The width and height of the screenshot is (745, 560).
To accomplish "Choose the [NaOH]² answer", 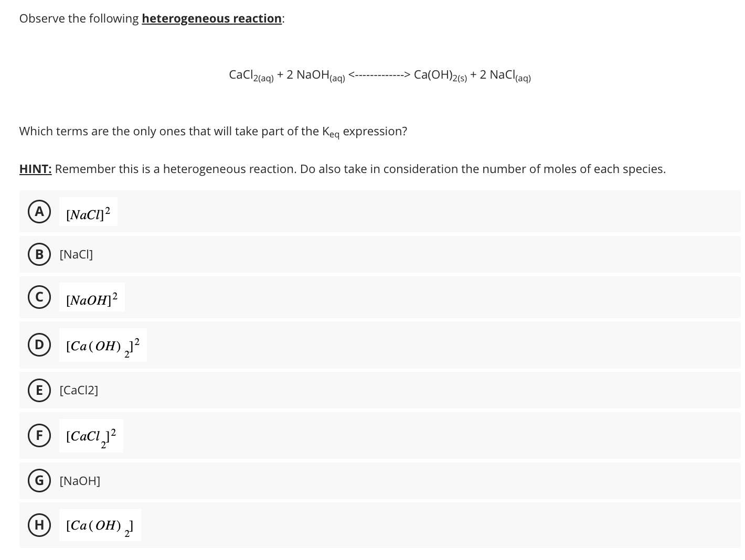I will coord(92,298).
